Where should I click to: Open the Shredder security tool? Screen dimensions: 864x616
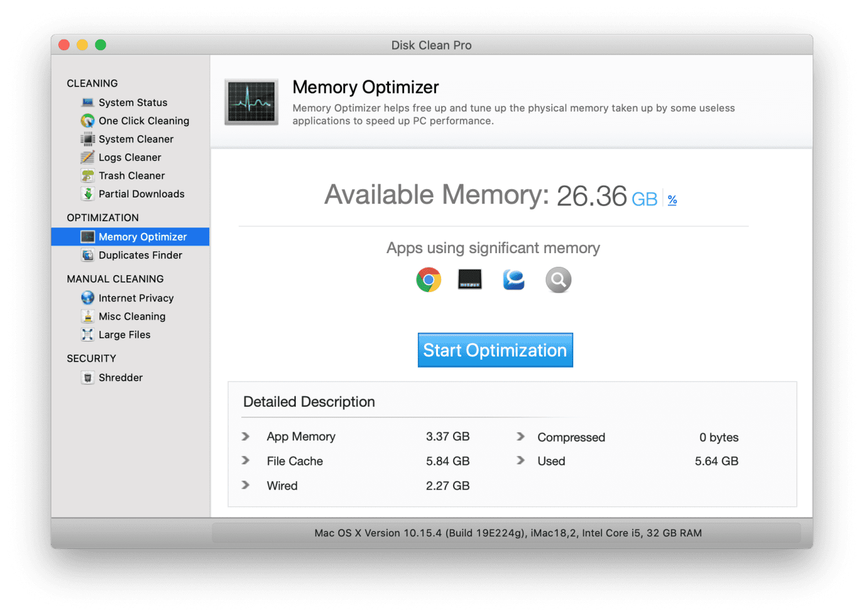[120, 377]
